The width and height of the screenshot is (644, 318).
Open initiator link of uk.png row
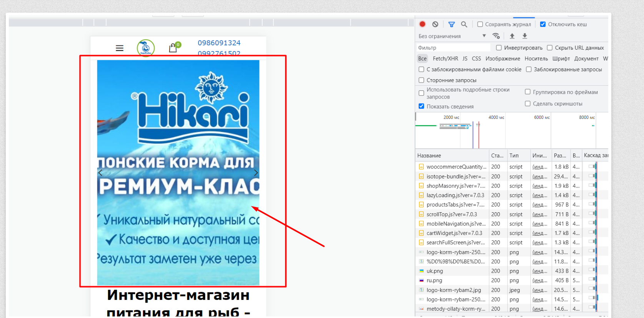point(540,271)
